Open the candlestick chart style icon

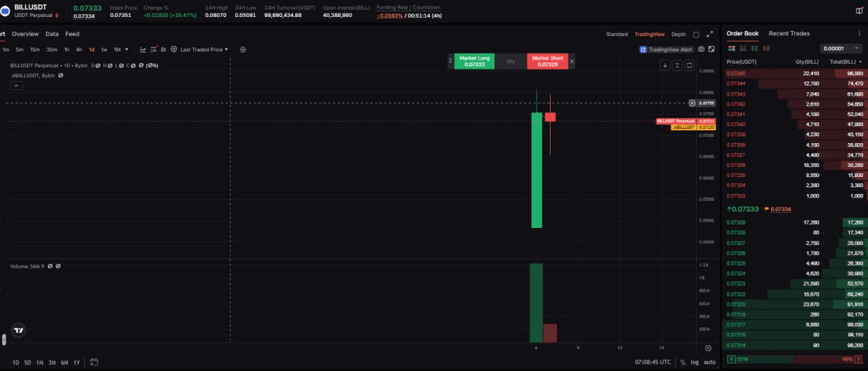[x=163, y=50]
